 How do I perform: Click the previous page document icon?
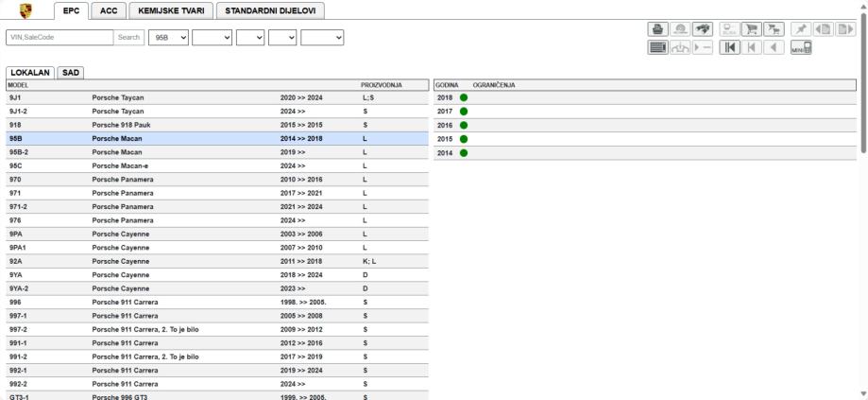(x=824, y=28)
